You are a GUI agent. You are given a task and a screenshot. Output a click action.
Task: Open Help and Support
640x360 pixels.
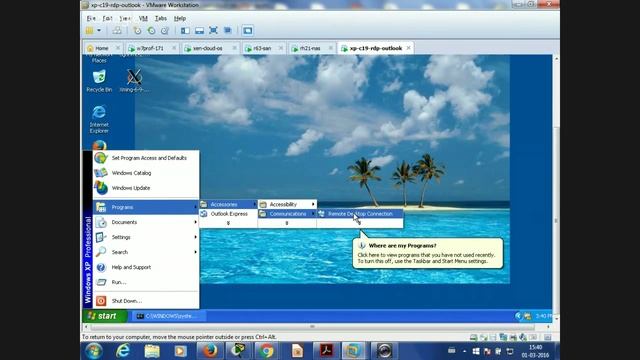point(146,267)
